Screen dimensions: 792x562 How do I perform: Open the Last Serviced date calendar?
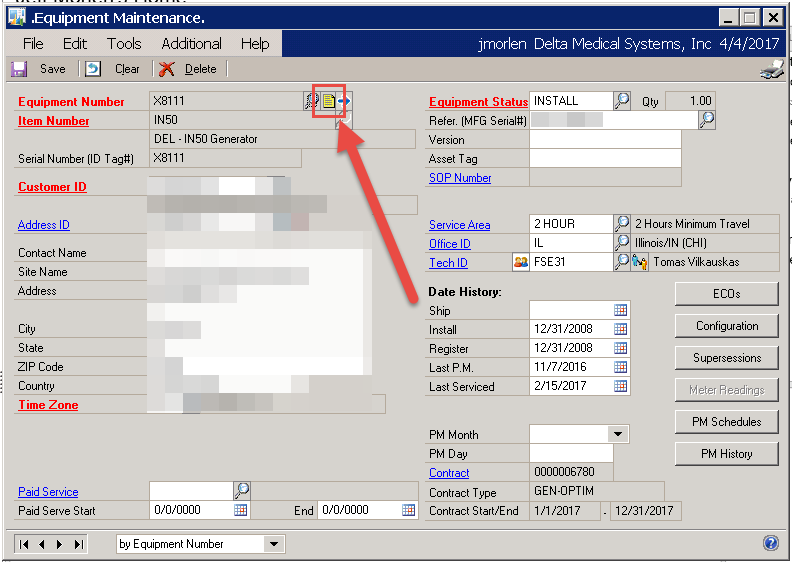coord(620,386)
